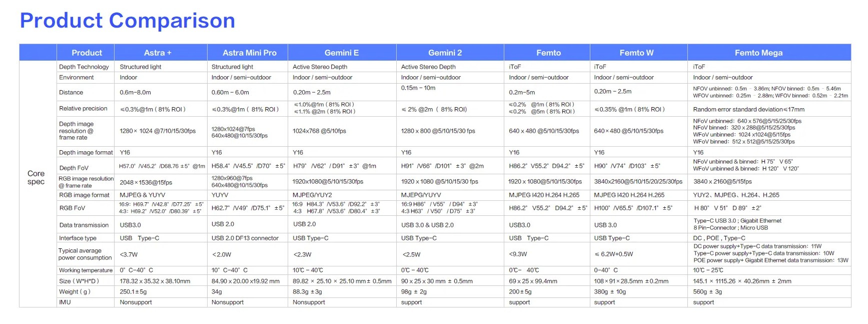Click the Femto Mega column header
Image resolution: width=868 pixels, height=324 pixels.
point(758,53)
